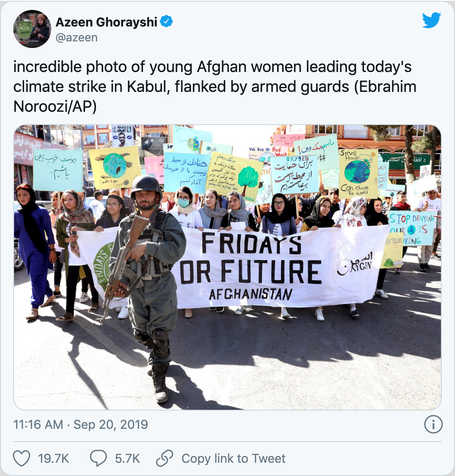Click the chain link icon
Viewport: 455px width, 476px height.
pos(164,458)
